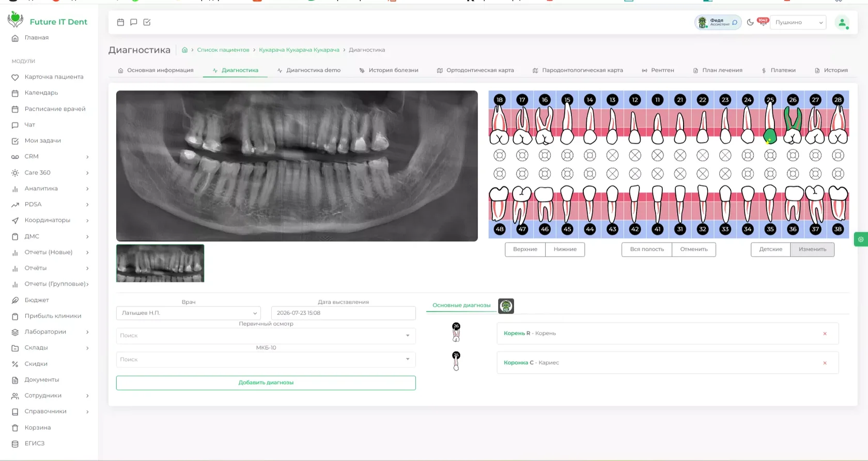Click the Вся полость button
Screen dimensions: 868x461
[646, 249]
